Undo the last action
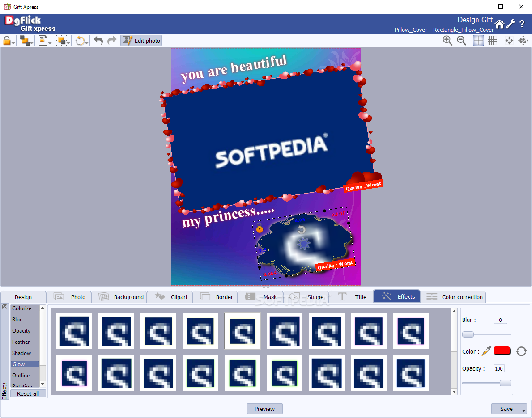Image resolution: width=532 pixels, height=418 pixels. [x=98, y=41]
